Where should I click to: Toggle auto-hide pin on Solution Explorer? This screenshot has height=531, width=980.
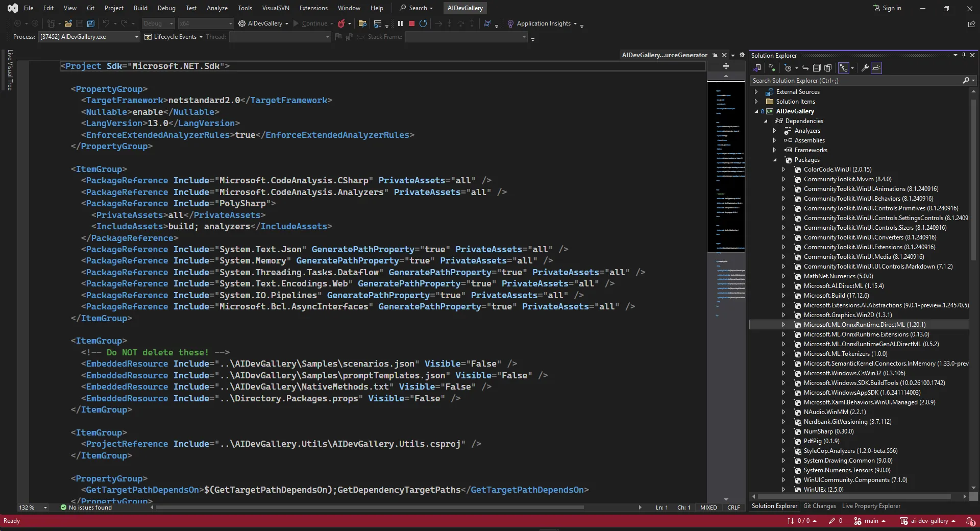[964, 55]
